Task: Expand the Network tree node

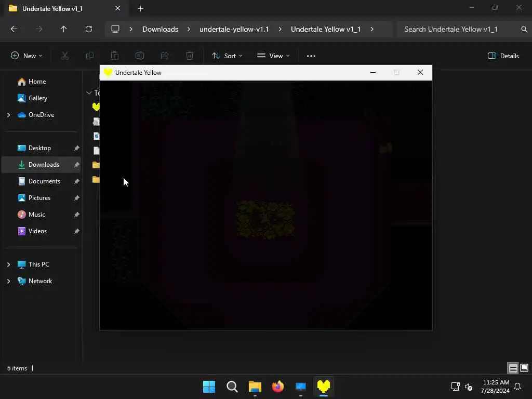Action: coord(8,281)
